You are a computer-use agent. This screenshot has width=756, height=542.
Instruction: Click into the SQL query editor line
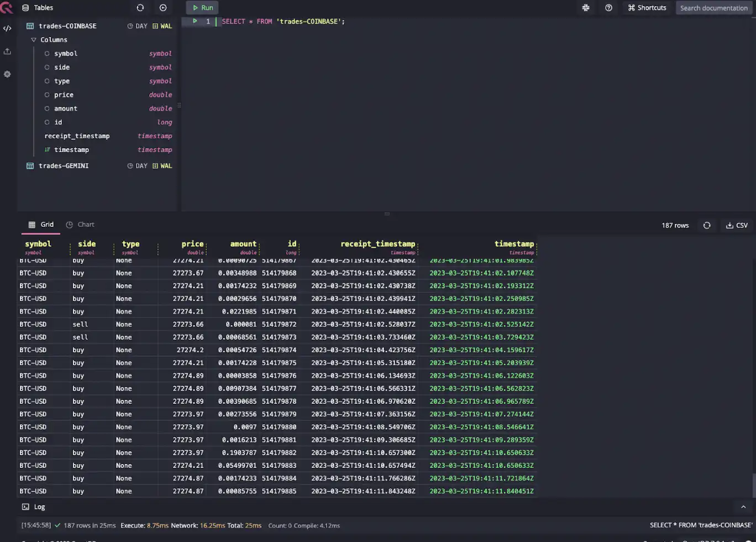283,21
